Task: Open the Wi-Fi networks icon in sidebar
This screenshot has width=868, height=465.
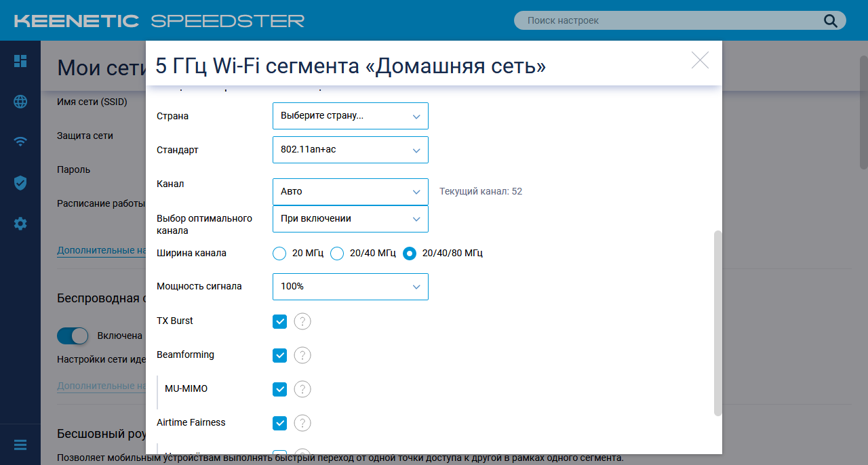Action: pyautogui.click(x=20, y=142)
